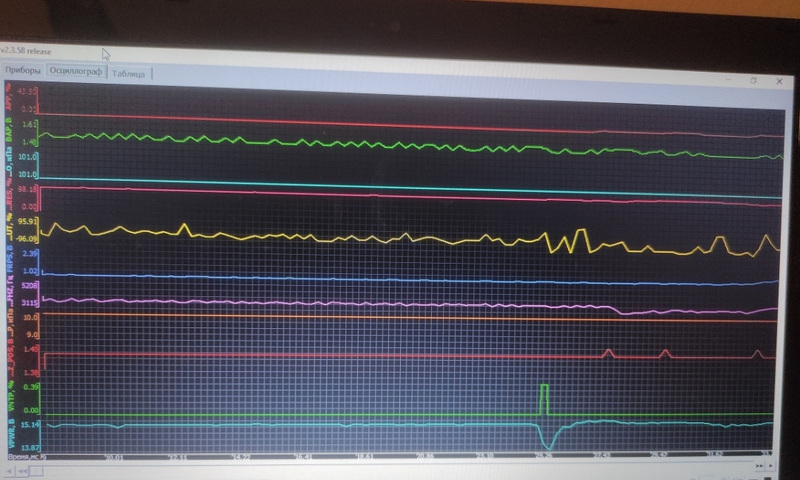Click the first bump on the red POS trace
The image size is (800, 480).
coord(607,352)
